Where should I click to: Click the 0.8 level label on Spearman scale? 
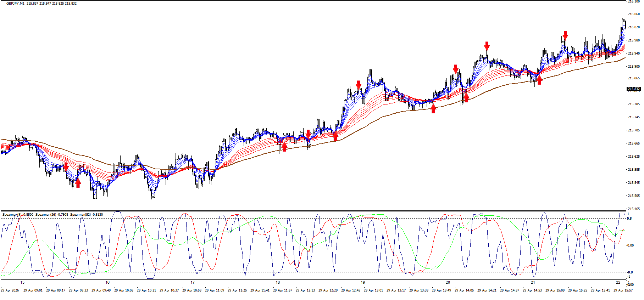[629, 219]
